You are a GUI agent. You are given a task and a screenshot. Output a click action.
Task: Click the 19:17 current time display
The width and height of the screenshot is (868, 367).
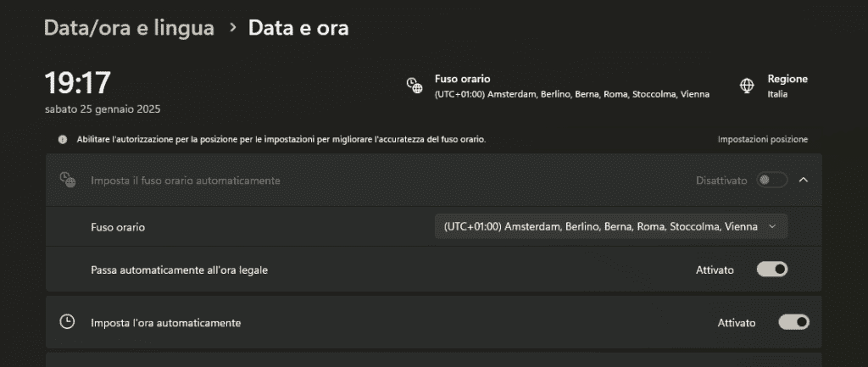coord(78,83)
